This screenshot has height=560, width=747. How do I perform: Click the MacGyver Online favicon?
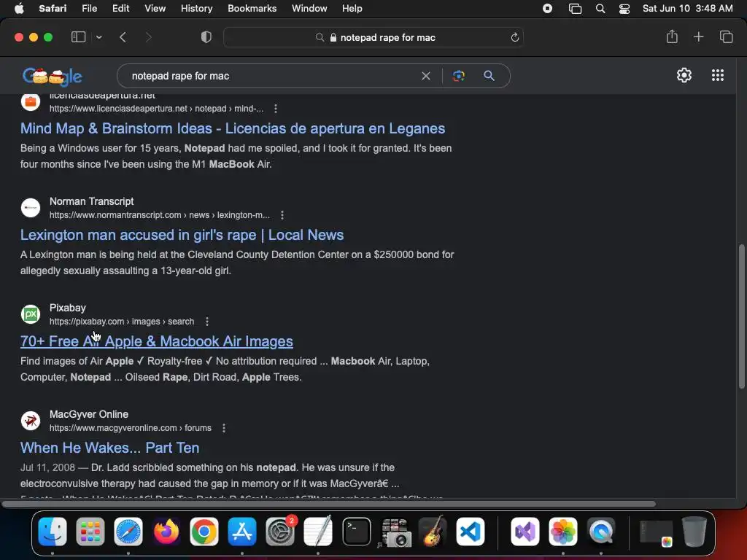pos(31,421)
